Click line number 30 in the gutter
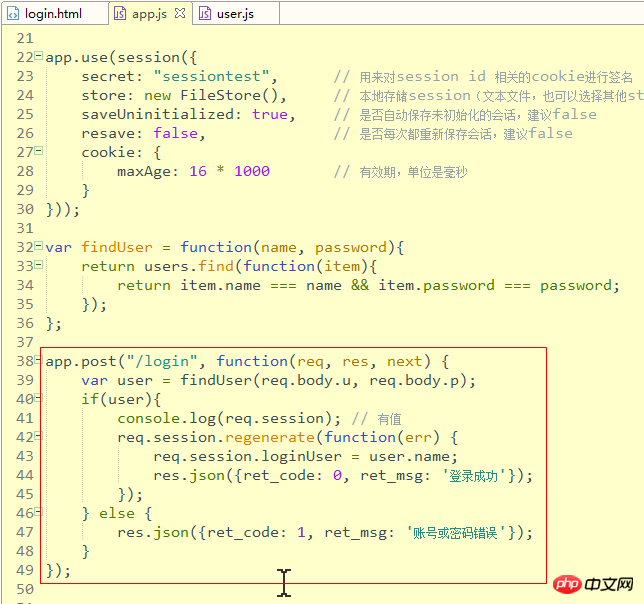The height and width of the screenshot is (604, 644). (25, 209)
